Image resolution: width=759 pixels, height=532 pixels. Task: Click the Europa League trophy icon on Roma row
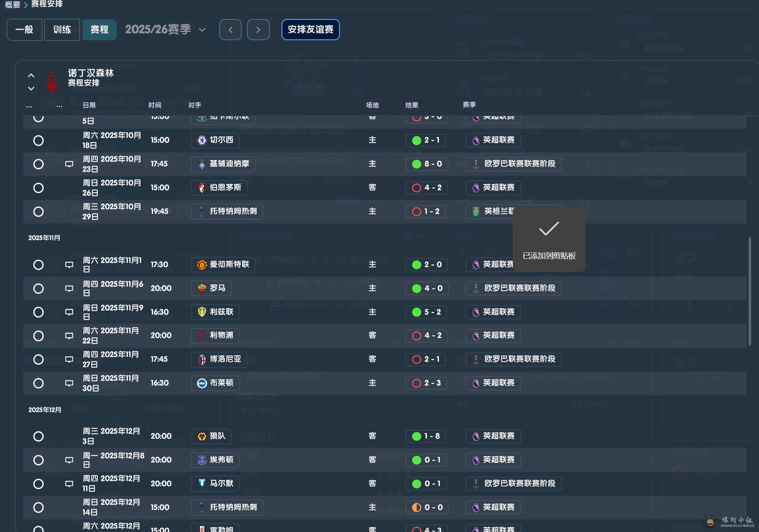coord(476,289)
